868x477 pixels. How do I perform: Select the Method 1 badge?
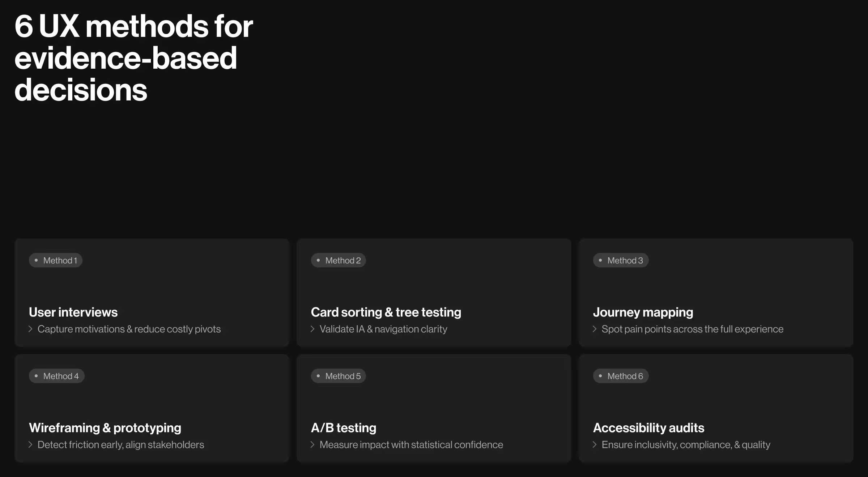[56, 260]
